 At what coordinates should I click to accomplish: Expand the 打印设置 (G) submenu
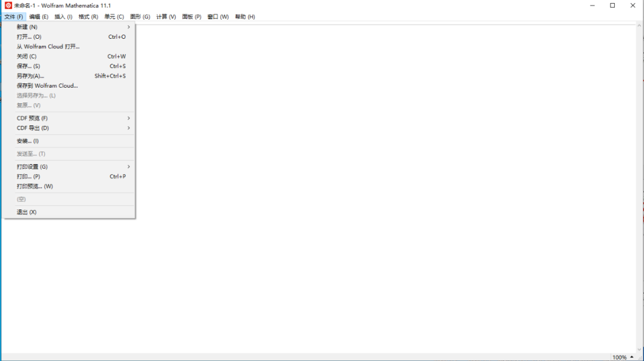pos(69,167)
